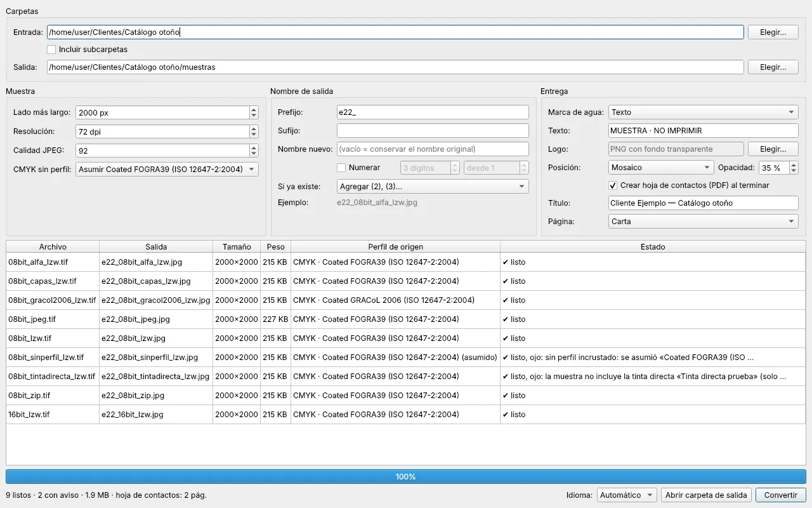
Task: Click the 227 KB weight cell
Action: (276, 319)
